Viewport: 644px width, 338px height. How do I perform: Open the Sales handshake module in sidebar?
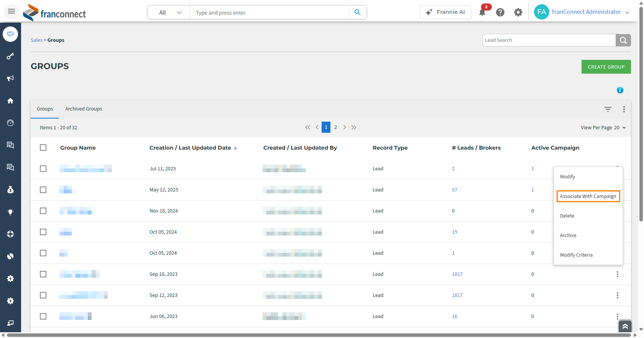[x=10, y=34]
